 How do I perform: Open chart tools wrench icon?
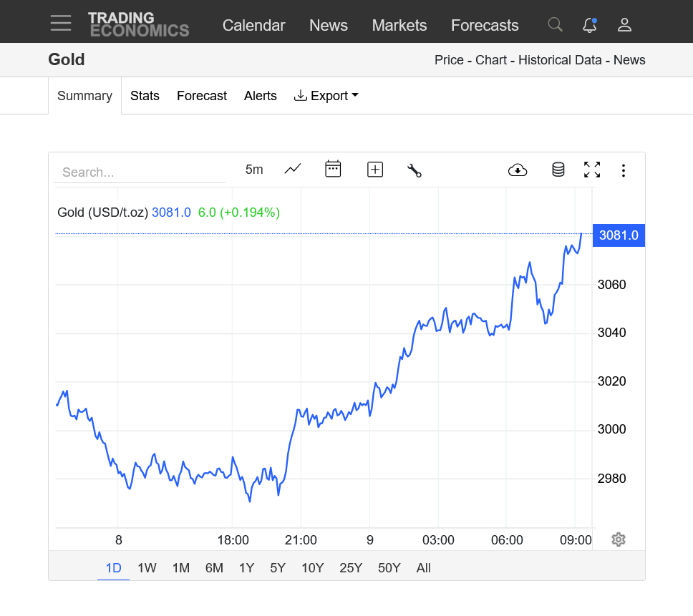click(415, 170)
